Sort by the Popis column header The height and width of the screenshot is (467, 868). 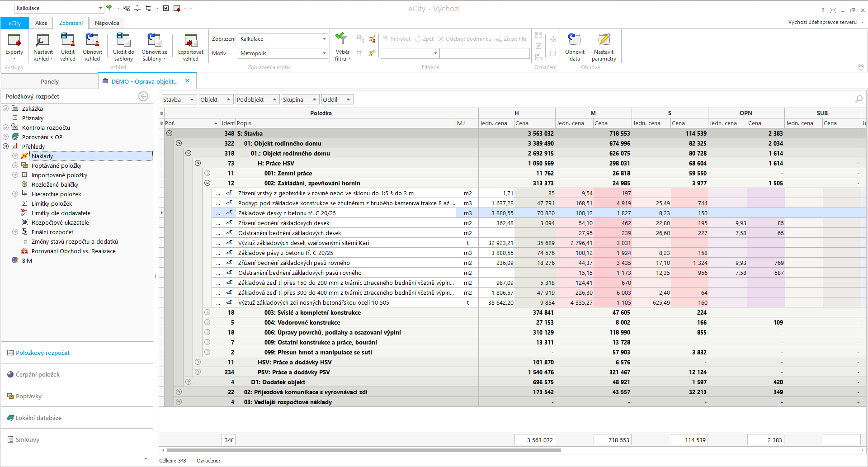tap(346, 123)
